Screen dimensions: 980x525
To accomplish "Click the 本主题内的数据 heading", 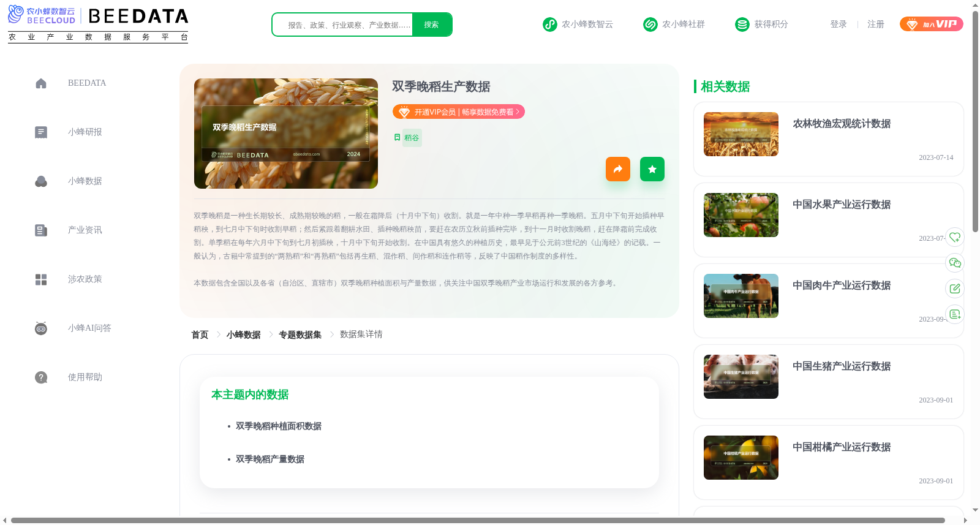I will 250,395.
